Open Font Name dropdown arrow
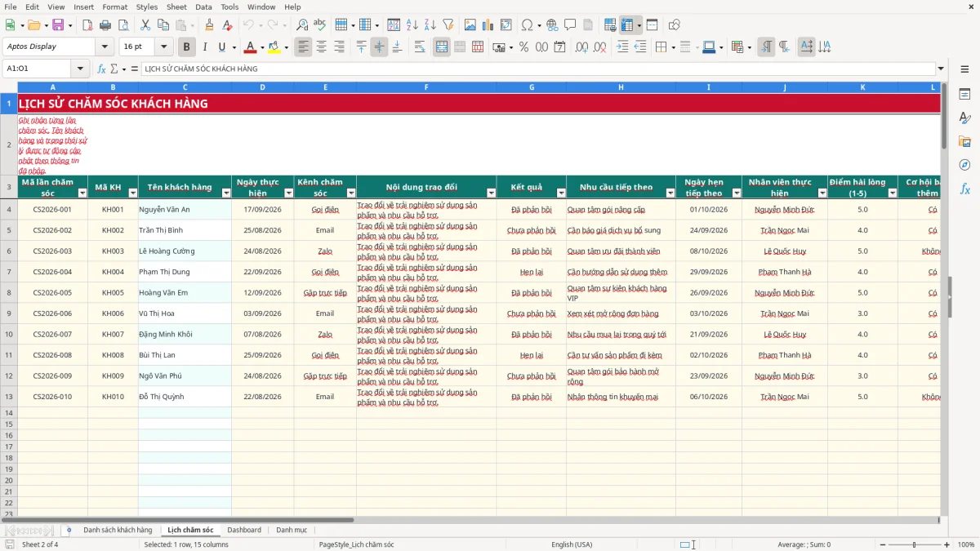Image resolution: width=980 pixels, height=551 pixels. coord(104,47)
